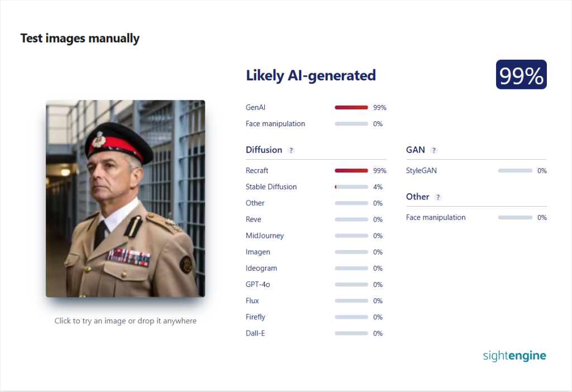Screen dimensions: 572x392
Task: Click the question mark beside Other heading
Action: point(438,197)
